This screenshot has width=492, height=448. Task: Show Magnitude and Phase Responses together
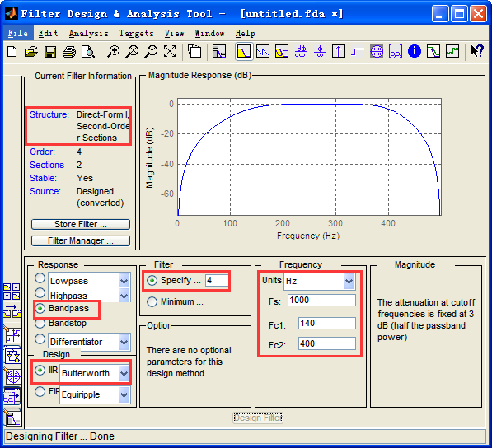[x=282, y=51]
